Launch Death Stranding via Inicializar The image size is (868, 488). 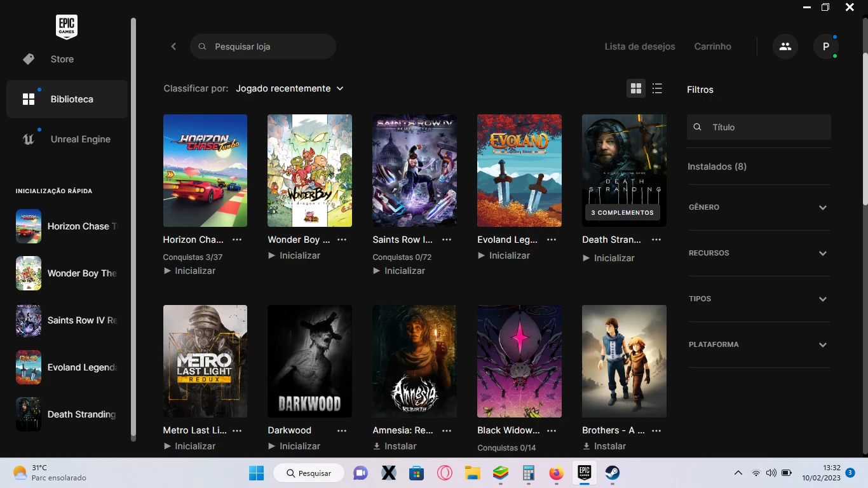coord(609,258)
